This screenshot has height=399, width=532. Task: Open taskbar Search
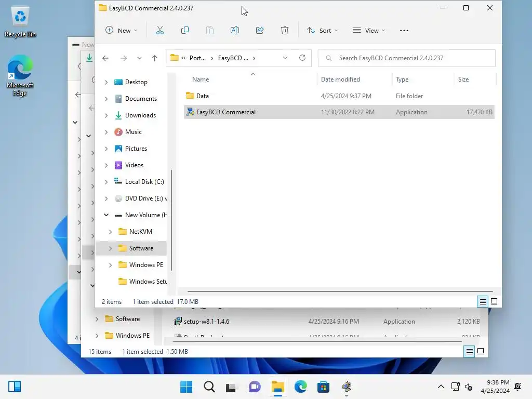tap(209, 387)
